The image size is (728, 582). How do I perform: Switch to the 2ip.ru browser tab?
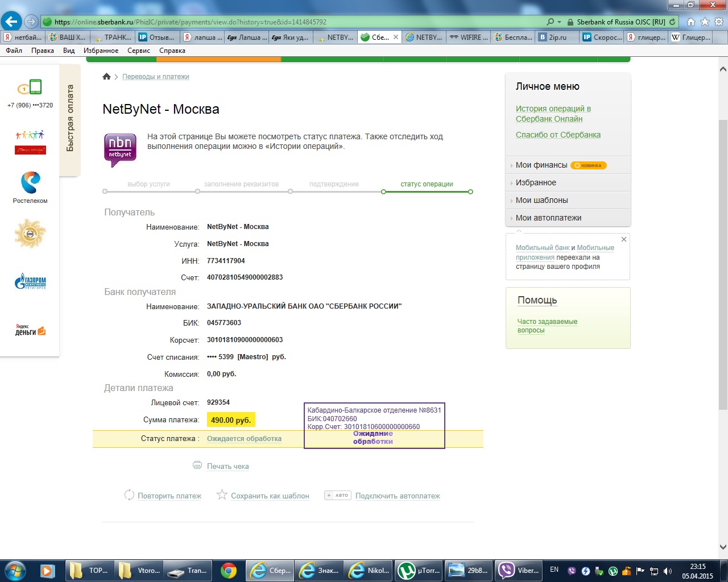point(557,38)
